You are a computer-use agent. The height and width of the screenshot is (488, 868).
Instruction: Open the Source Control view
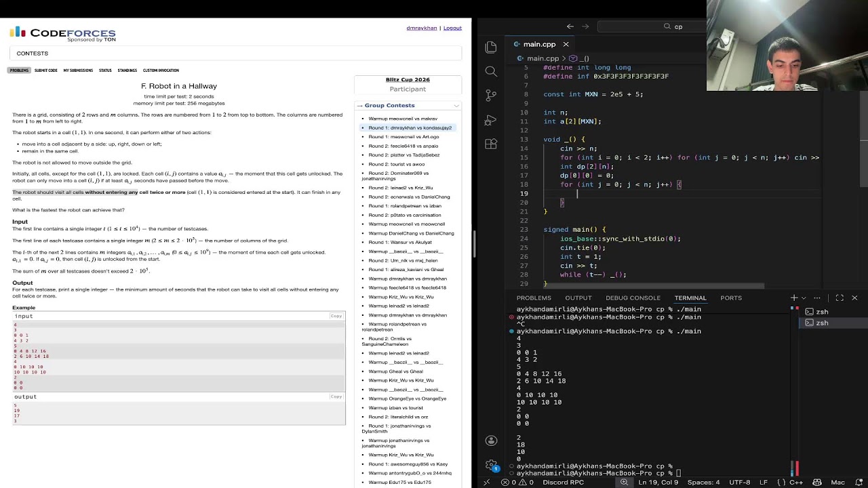click(x=491, y=96)
